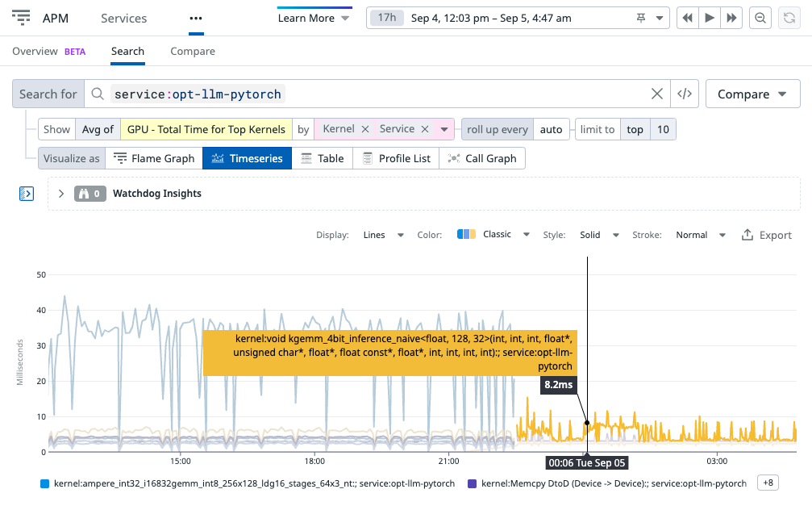Screen dimensions: 812x510
Task: Step the time range forward
Action: [731, 18]
